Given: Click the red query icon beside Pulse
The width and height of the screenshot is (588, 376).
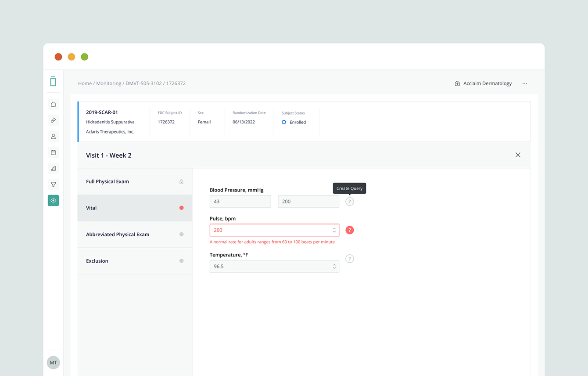Looking at the screenshot, I should [x=349, y=230].
